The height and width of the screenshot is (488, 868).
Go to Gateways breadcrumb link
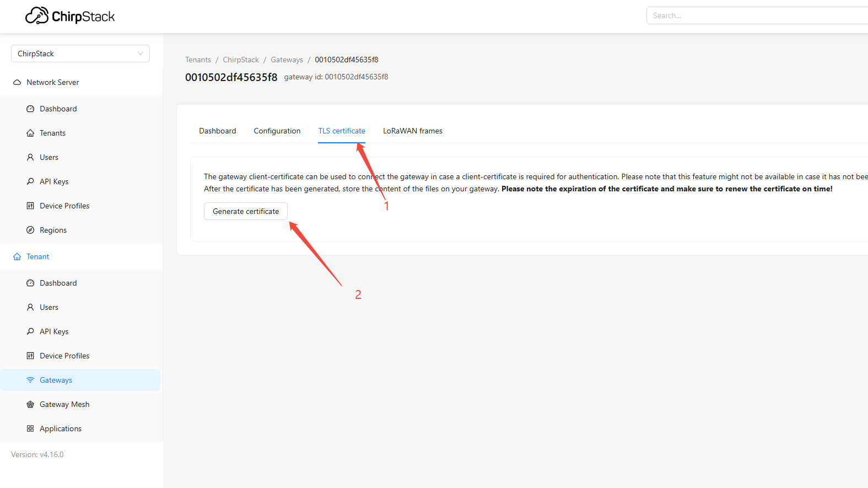[287, 60]
